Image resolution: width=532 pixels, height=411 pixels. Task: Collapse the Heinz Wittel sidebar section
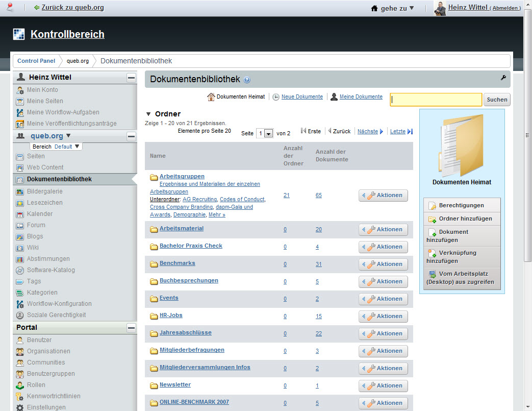pos(131,78)
